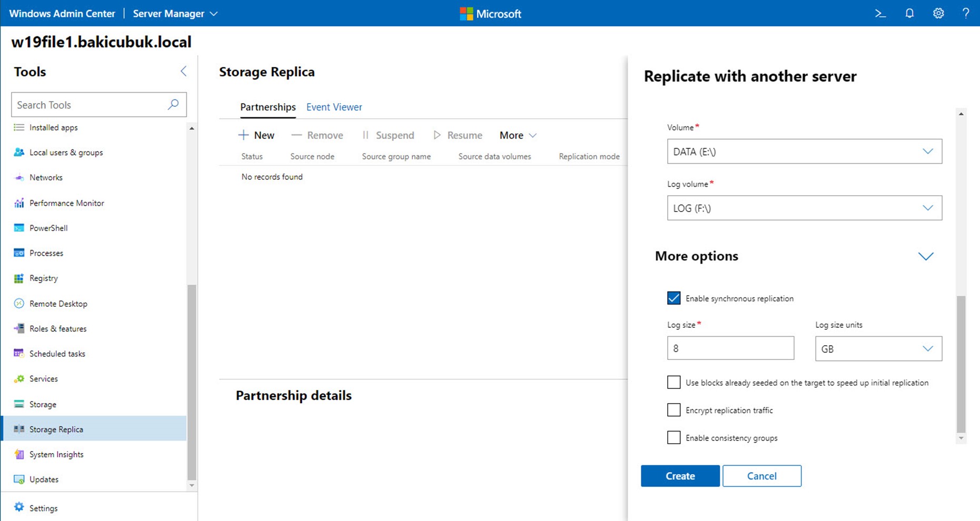
Task: Click Search Tools input box
Action: (x=99, y=105)
